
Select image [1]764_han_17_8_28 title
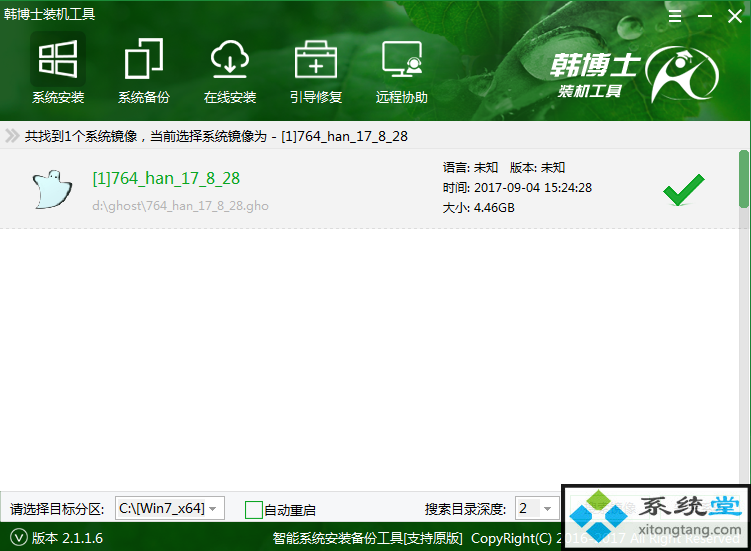(166, 178)
